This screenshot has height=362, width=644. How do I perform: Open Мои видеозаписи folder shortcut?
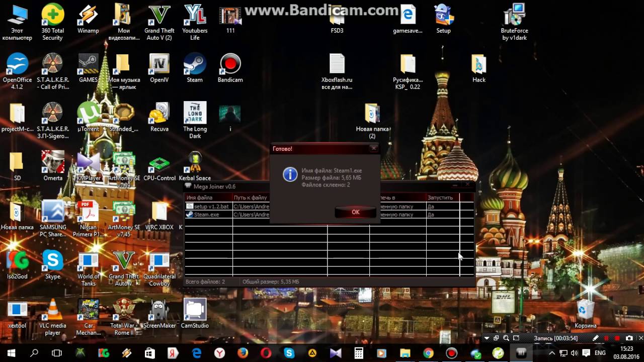click(124, 23)
